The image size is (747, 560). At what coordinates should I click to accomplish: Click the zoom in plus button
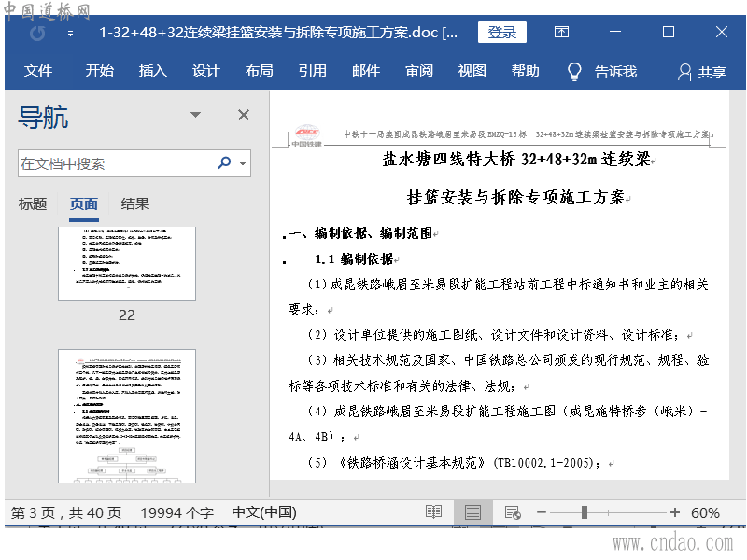point(674,512)
